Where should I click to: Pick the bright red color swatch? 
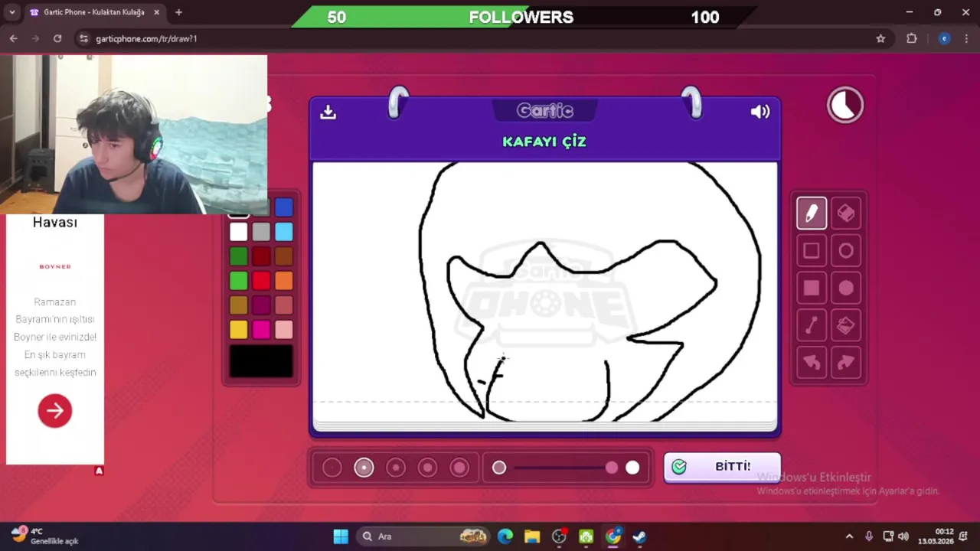pos(261,281)
